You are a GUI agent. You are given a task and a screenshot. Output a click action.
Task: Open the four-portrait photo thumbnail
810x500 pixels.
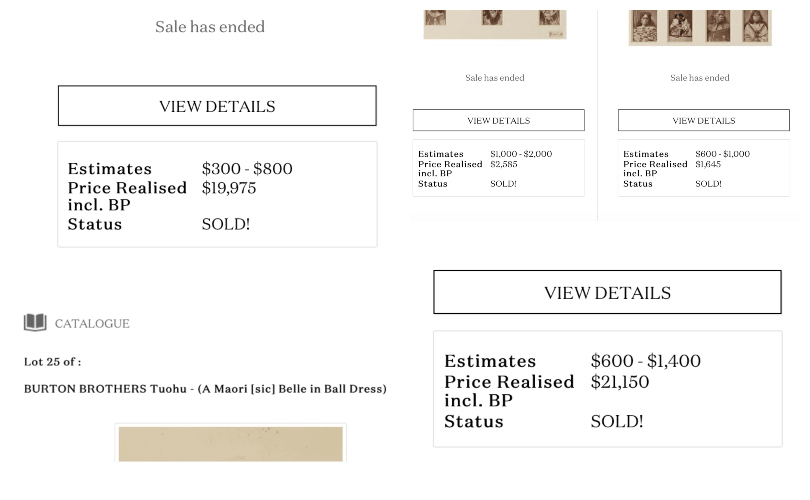700,26
